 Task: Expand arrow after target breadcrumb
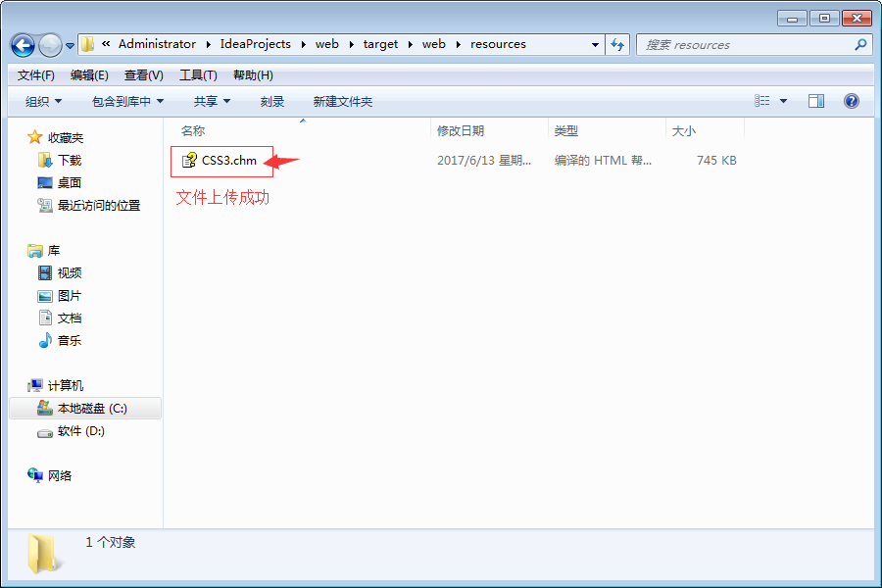coord(410,44)
